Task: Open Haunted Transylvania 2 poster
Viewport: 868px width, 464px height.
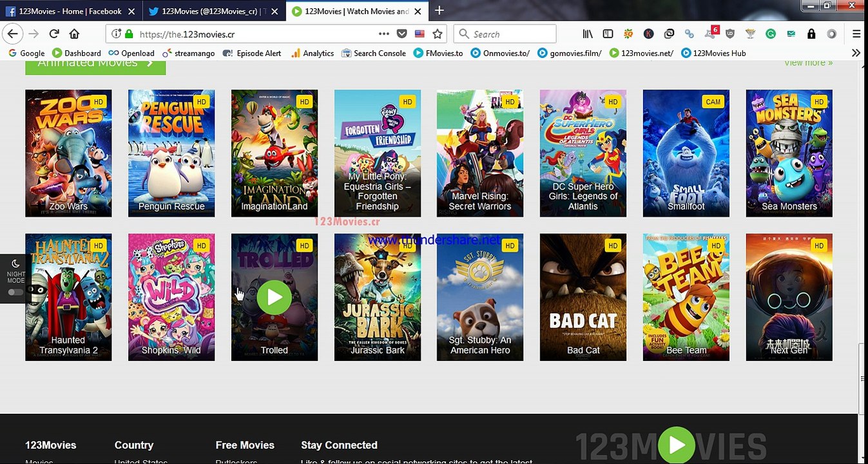Action: [x=68, y=297]
